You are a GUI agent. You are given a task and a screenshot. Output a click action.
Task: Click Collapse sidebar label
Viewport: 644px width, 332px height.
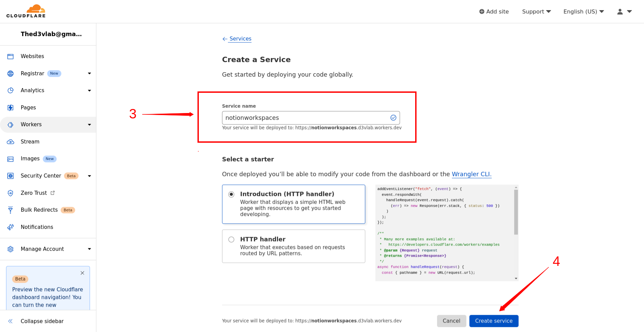pyautogui.click(x=42, y=321)
